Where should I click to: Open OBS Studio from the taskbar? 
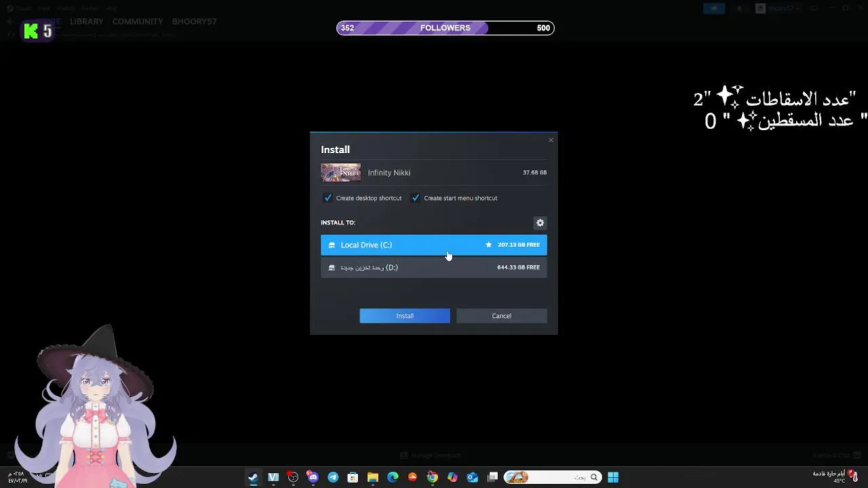coord(293,477)
